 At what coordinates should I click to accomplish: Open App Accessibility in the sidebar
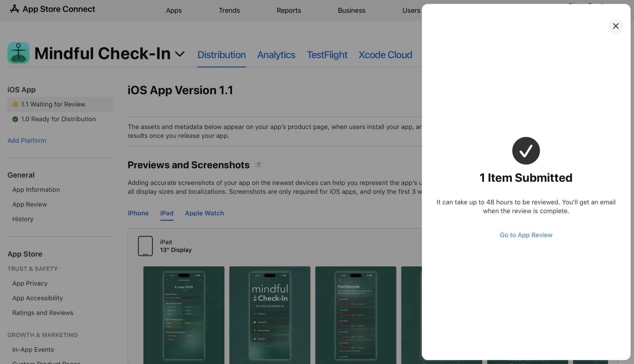coord(37,298)
